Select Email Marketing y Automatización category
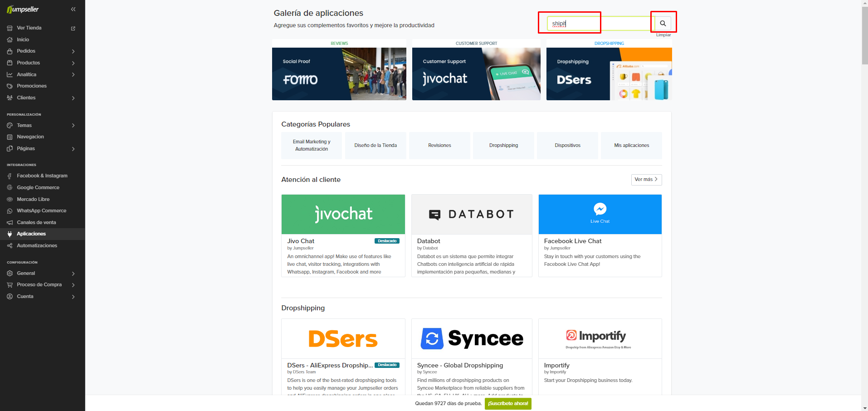The width and height of the screenshot is (868, 411). coord(312,145)
